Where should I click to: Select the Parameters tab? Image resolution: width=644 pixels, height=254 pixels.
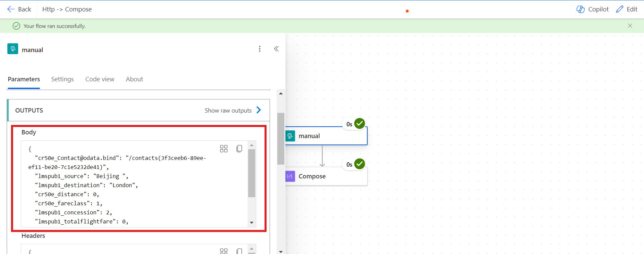click(24, 79)
